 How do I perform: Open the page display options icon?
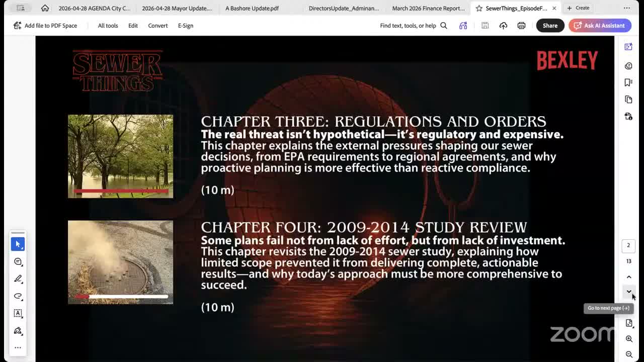click(629, 323)
